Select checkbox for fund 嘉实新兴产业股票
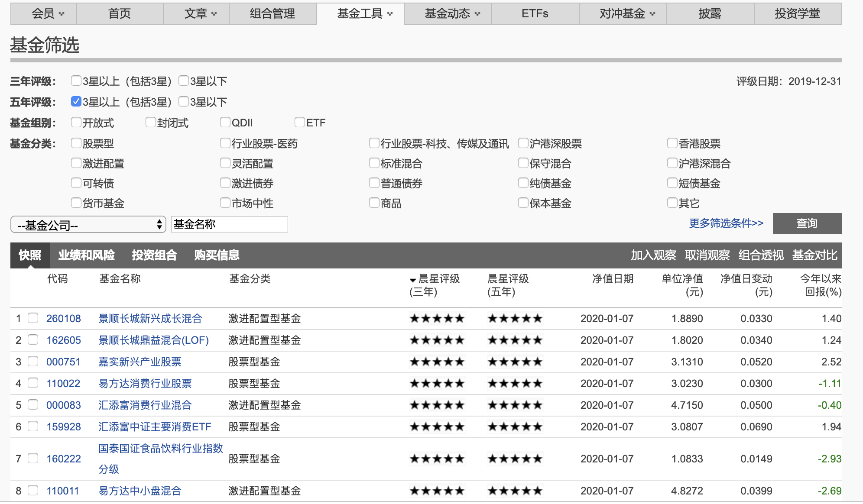 33,362
